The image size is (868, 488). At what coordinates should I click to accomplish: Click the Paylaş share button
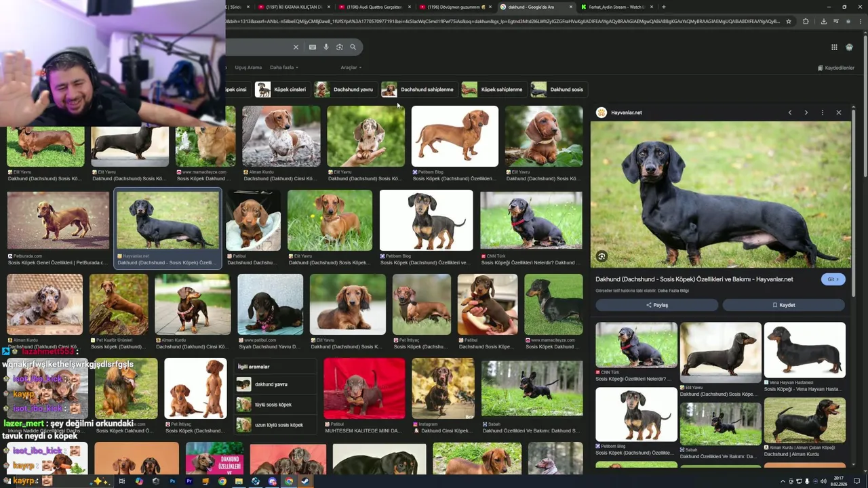656,305
